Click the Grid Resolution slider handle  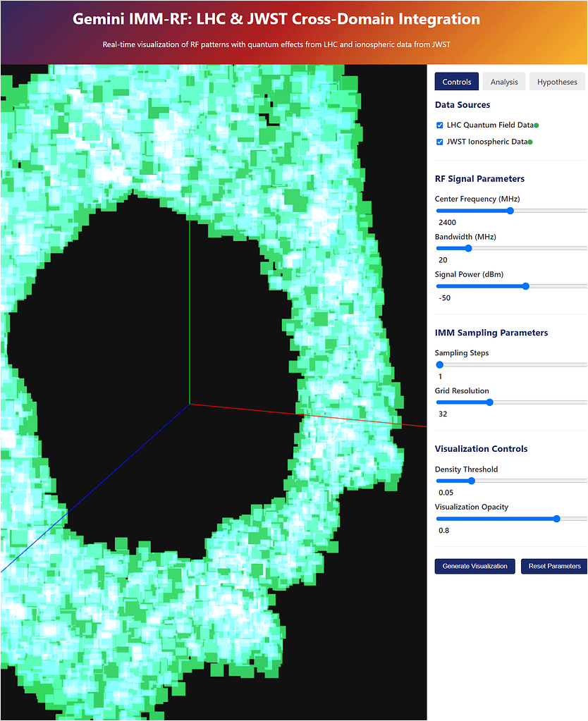489,402
